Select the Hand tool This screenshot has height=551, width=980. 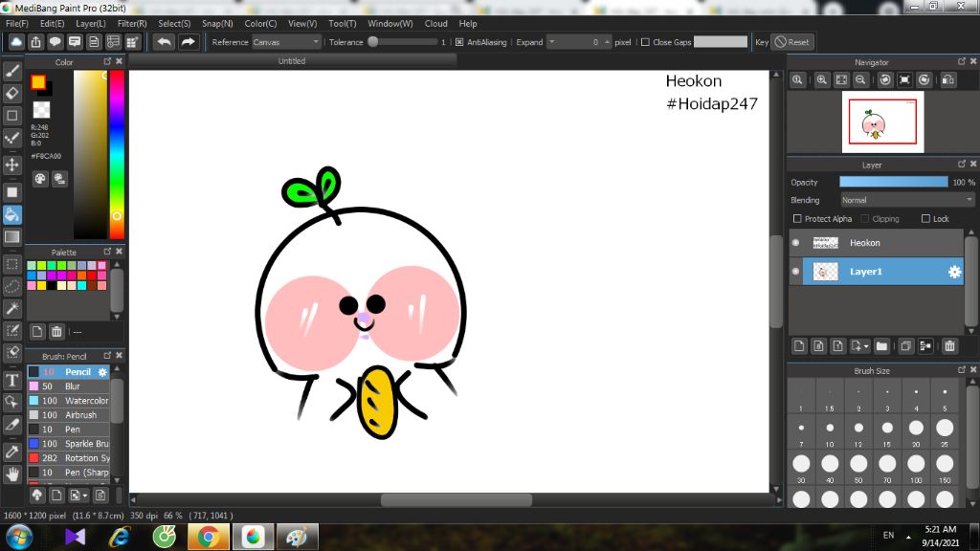(x=11, y=474)
